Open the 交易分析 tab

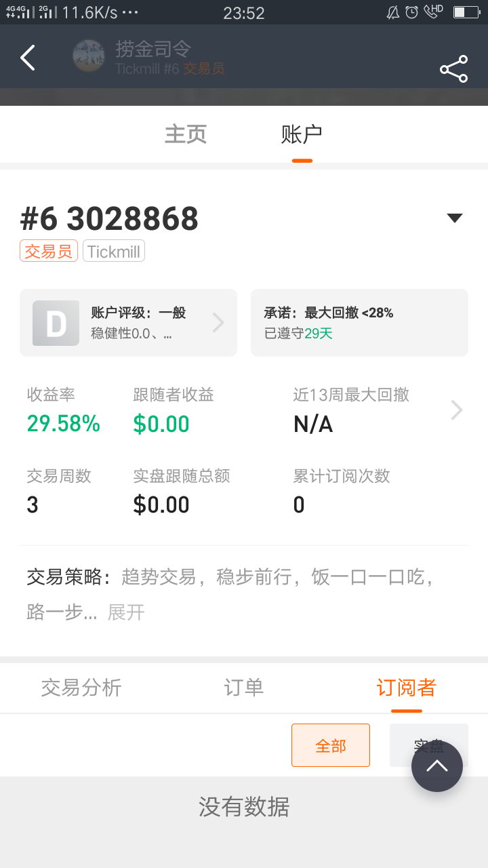point(81,688)
